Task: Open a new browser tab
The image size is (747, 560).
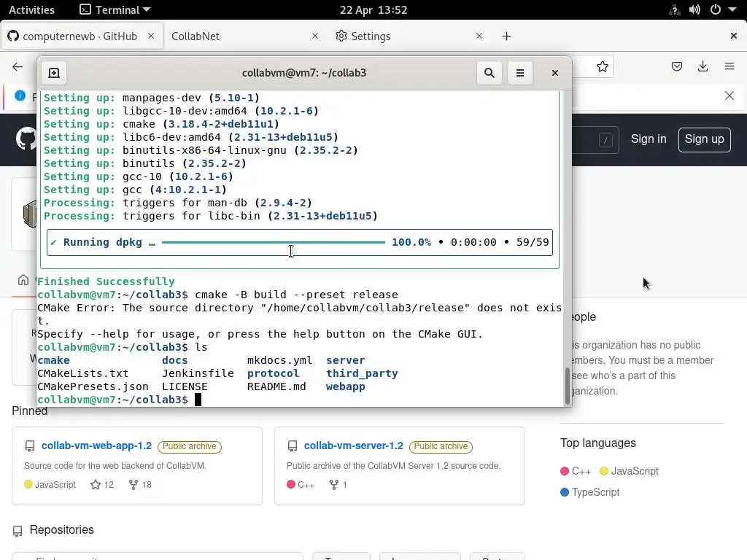Action: tap(506, 36)
